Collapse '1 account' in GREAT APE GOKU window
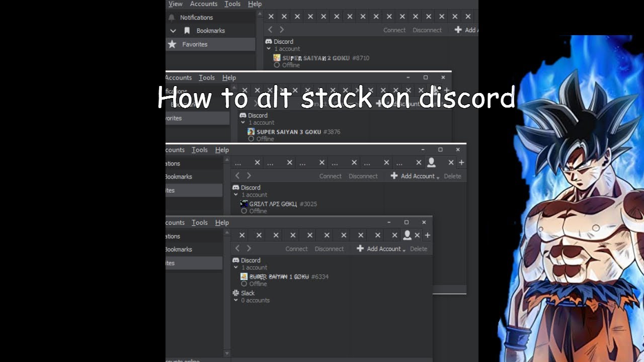 tap(235, 195)
